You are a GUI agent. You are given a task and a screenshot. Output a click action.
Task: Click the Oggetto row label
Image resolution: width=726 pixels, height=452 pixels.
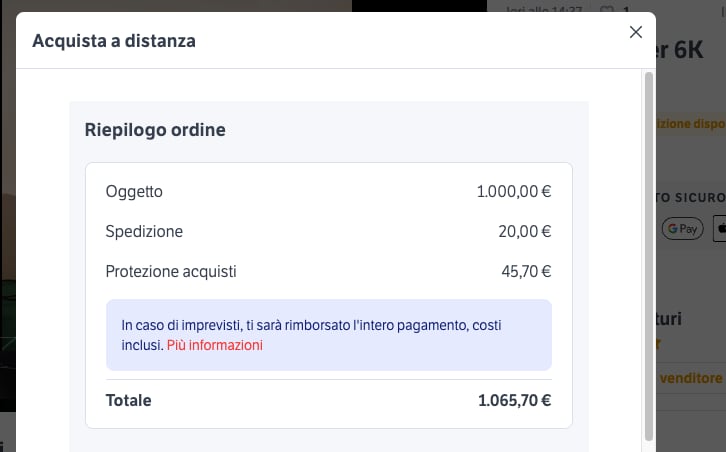(x=134, y=192)
